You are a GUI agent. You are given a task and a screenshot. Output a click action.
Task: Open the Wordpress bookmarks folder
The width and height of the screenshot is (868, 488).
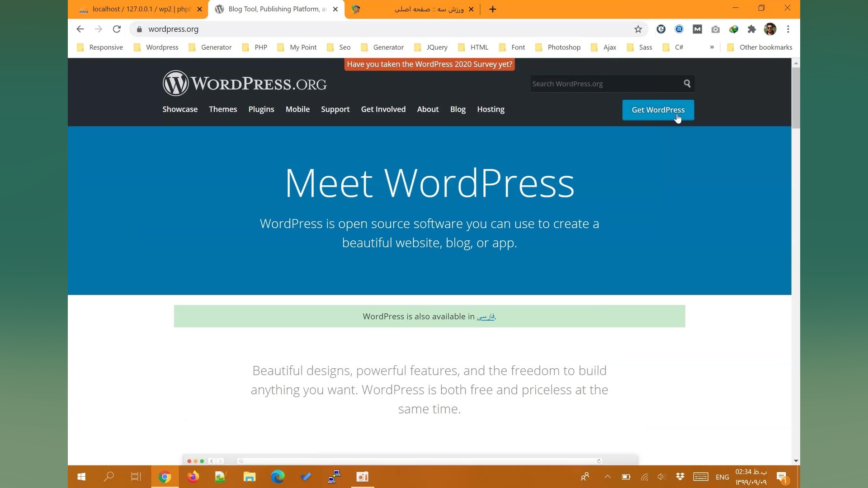[x=156, y=47]
